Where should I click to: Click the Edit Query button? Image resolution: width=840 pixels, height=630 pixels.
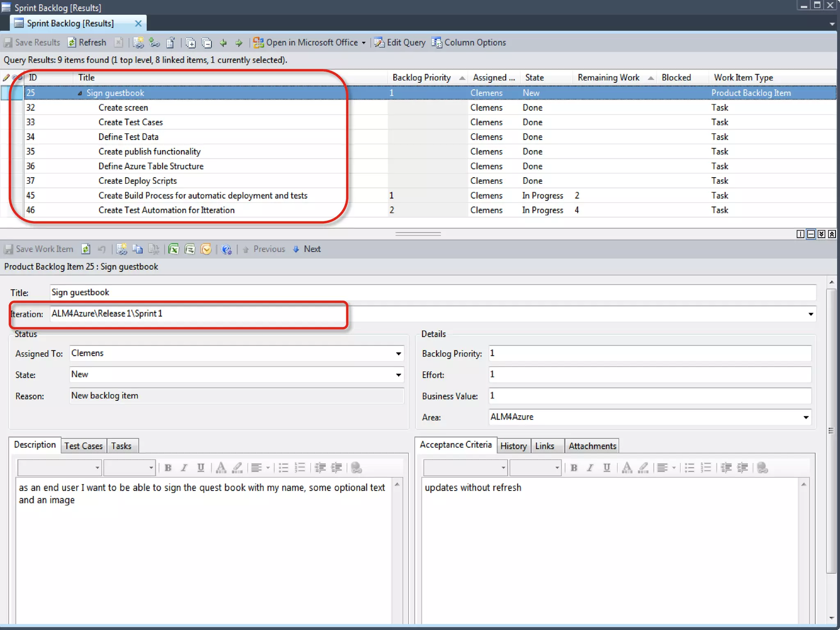coord(400,42)
